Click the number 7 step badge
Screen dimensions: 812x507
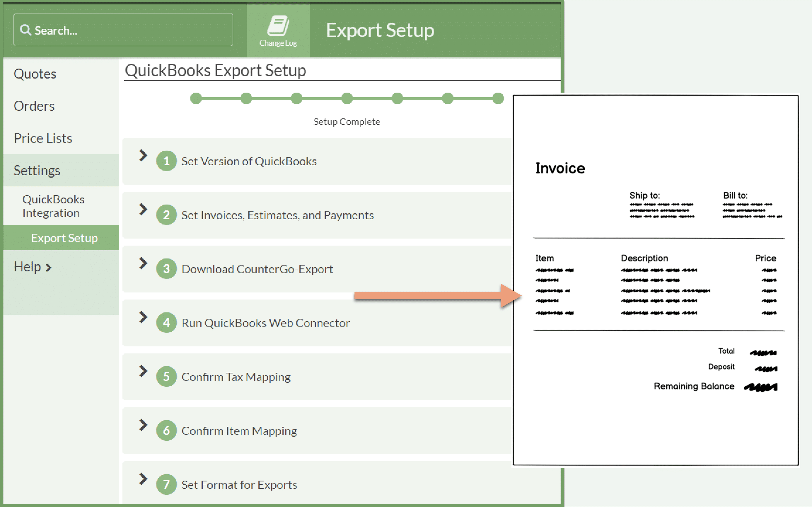click(x=167, y=484)
